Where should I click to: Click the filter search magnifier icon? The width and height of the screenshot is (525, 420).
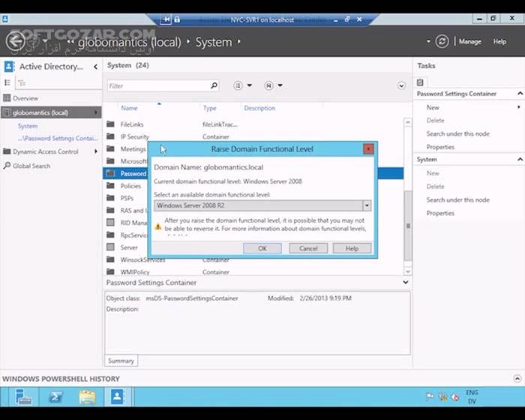pyautogui.click(x=214, y=85)
